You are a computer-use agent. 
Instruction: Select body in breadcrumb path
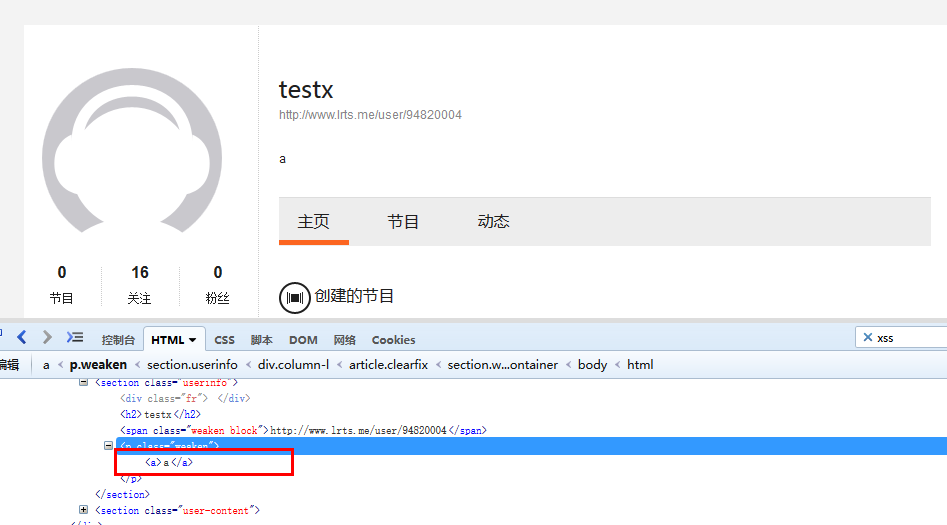pos(592,365)
